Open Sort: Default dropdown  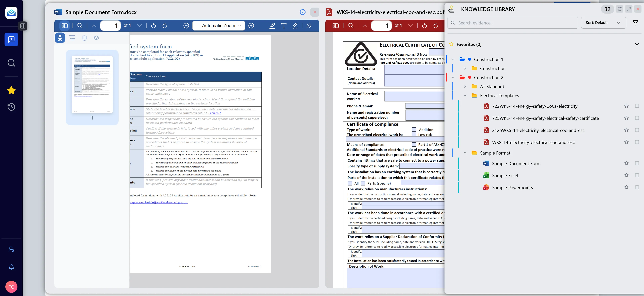603,23
